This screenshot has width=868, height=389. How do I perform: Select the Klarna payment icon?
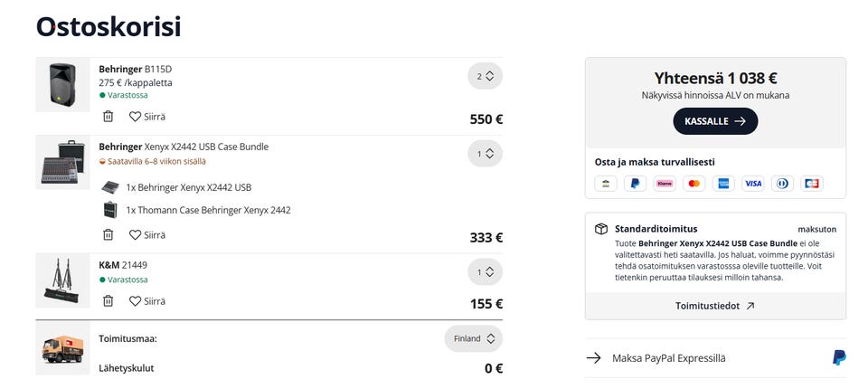tap(665, 184)
